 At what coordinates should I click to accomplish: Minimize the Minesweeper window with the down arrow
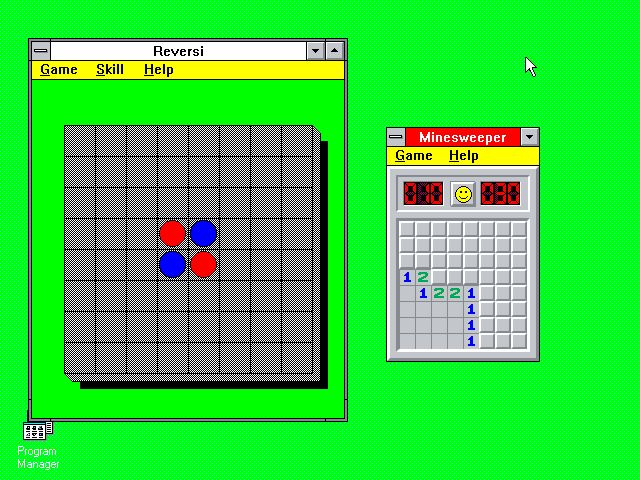pos(530,137)
